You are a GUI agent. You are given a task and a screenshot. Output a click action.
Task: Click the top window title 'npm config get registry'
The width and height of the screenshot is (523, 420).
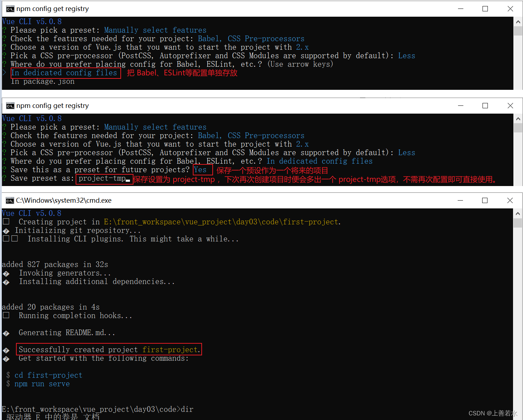pos(53,9)
